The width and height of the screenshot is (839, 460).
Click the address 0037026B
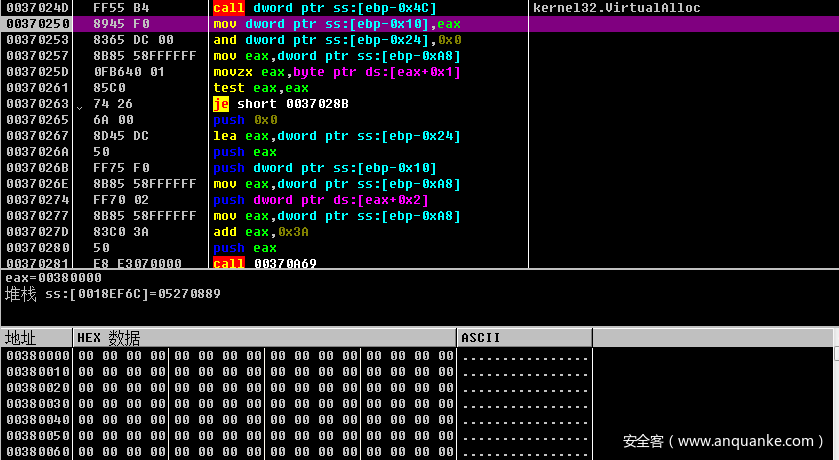pyautogui.click(x=37, y=168)
